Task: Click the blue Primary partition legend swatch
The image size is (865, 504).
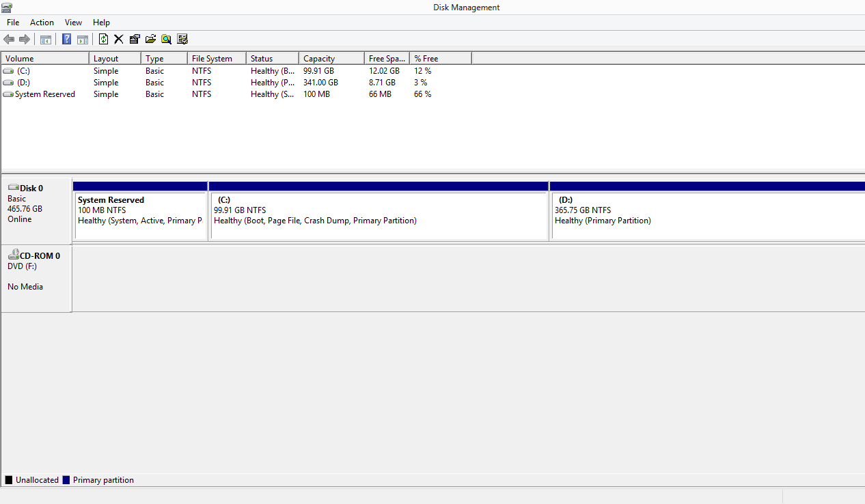Action: tap(66, 480)
